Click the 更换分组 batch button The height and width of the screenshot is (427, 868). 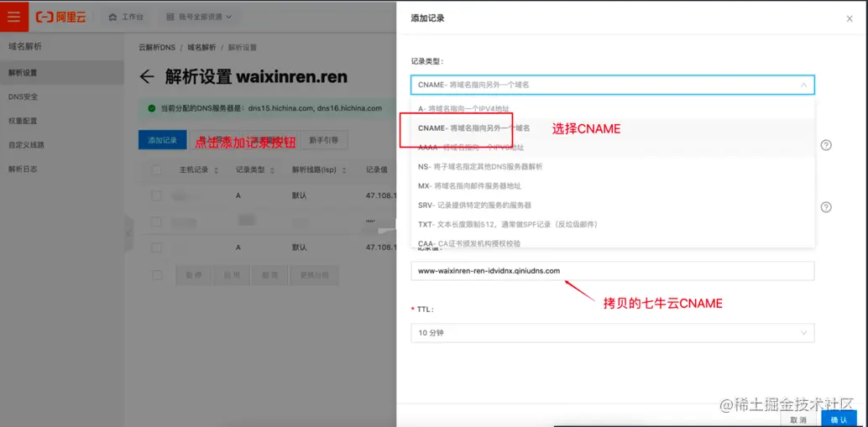point(314,275)
